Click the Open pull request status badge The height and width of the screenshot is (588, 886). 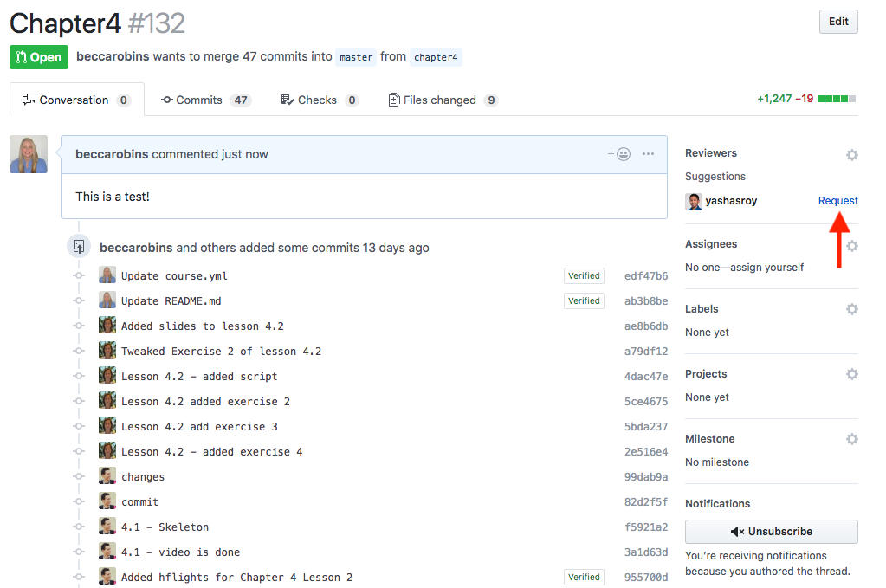[39, 57]
